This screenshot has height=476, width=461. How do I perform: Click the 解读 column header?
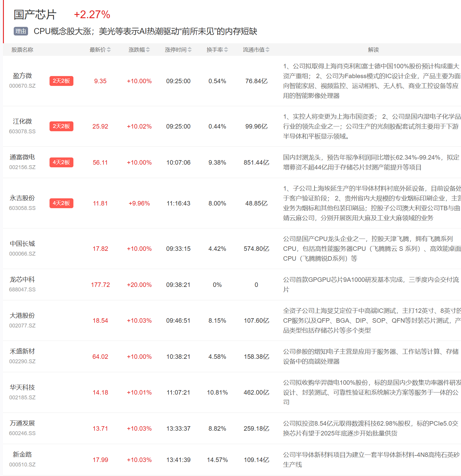[x=373, y=50]
